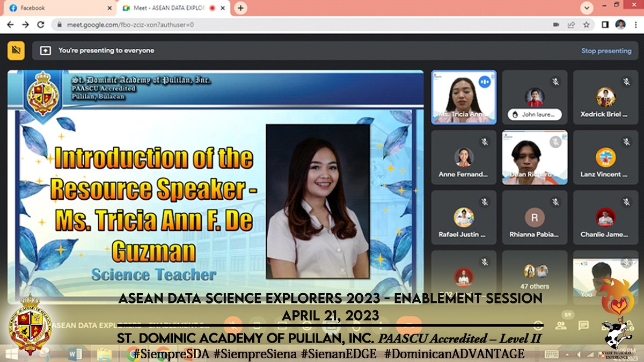Select Anne Fernand... participant tile
Image resolution: width=644 pixels, height=362 pixels.
464,157
